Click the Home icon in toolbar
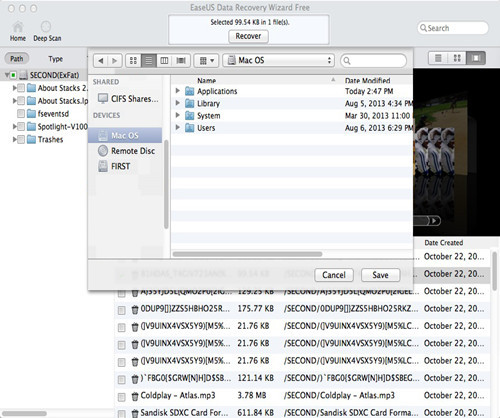Viewport: 500px width, 418px height. pyautogui.click(x=18, y=27)
